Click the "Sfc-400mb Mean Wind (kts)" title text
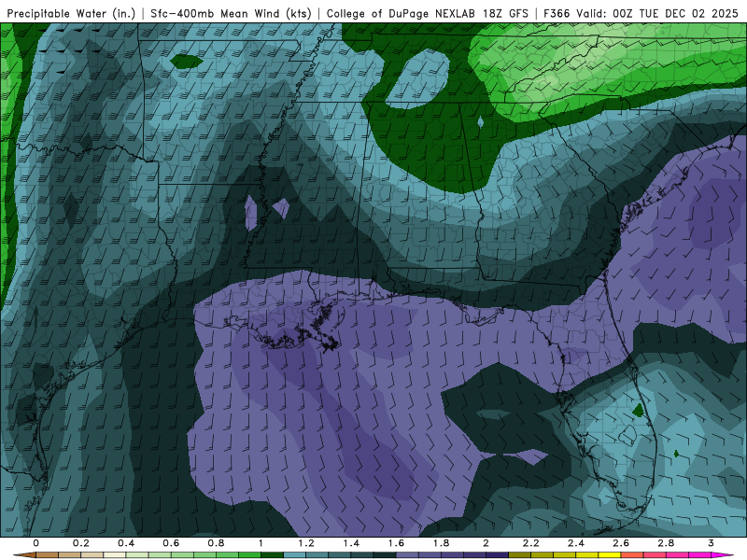Image resolution: width=747 pixels, height=560 pixels. 231,13
